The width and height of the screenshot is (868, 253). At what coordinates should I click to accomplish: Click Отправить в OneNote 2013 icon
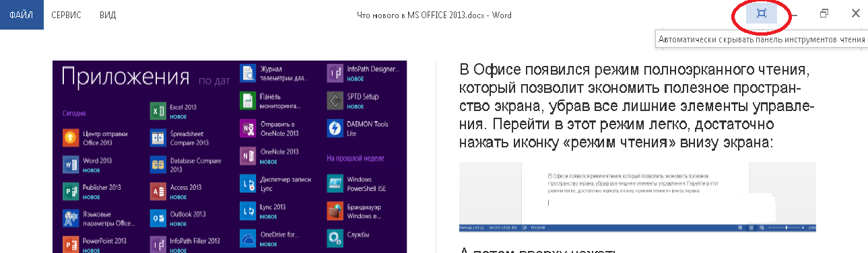tap(248, 128)
